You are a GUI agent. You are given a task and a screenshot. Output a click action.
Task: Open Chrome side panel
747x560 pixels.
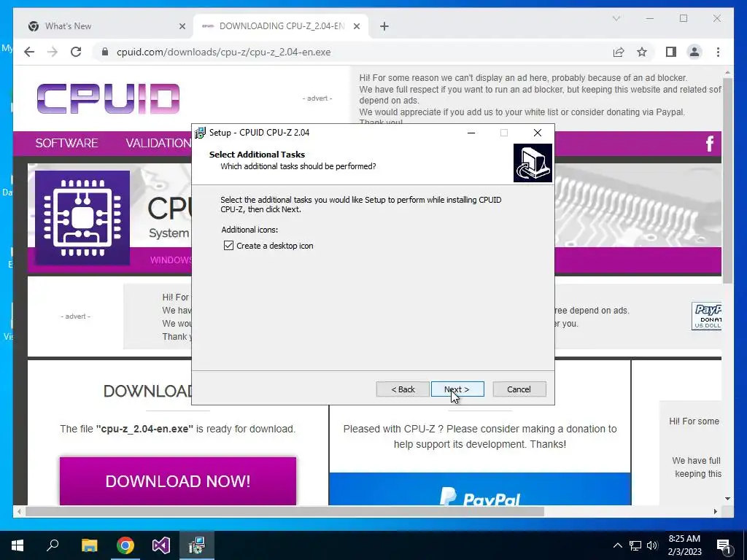pyautogui.click(x=671, y=52)
